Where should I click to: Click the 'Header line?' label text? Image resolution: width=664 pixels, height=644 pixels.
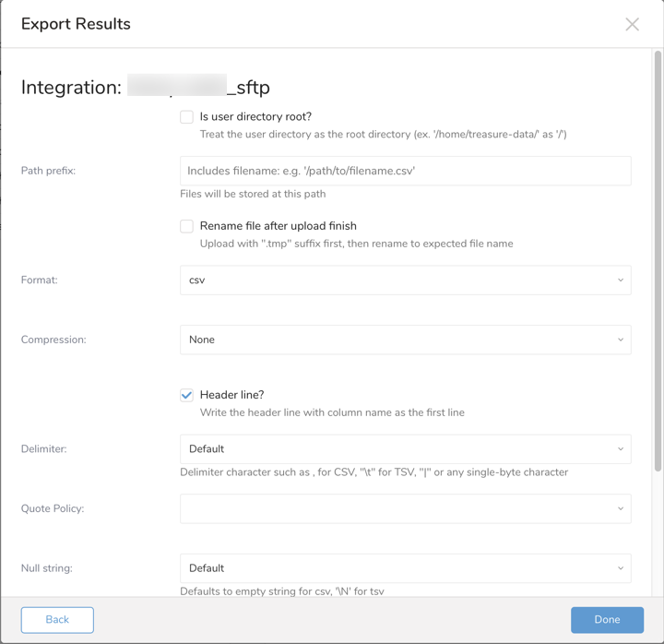coord(231,395)
